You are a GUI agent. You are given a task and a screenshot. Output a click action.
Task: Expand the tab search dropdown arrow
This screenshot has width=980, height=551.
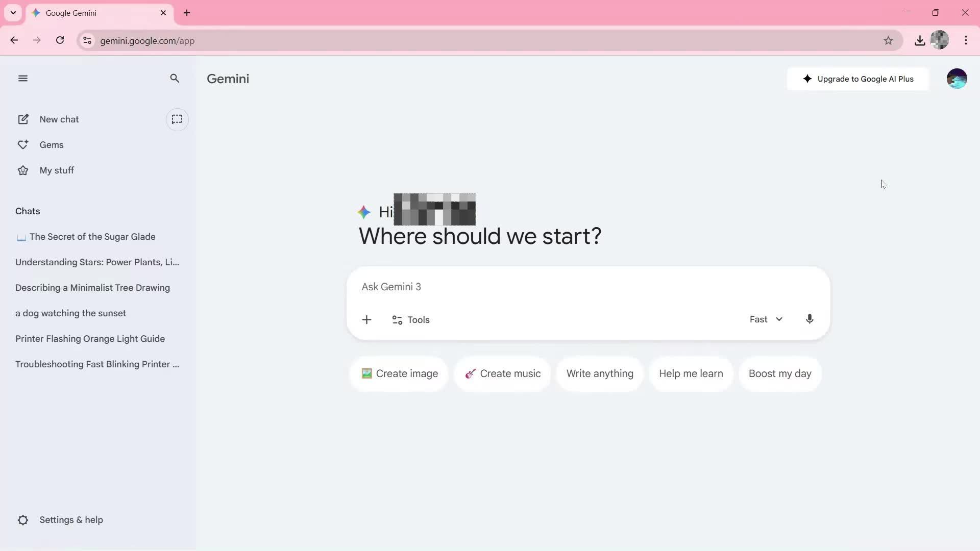pyautogui.click(x=13, y=13)
